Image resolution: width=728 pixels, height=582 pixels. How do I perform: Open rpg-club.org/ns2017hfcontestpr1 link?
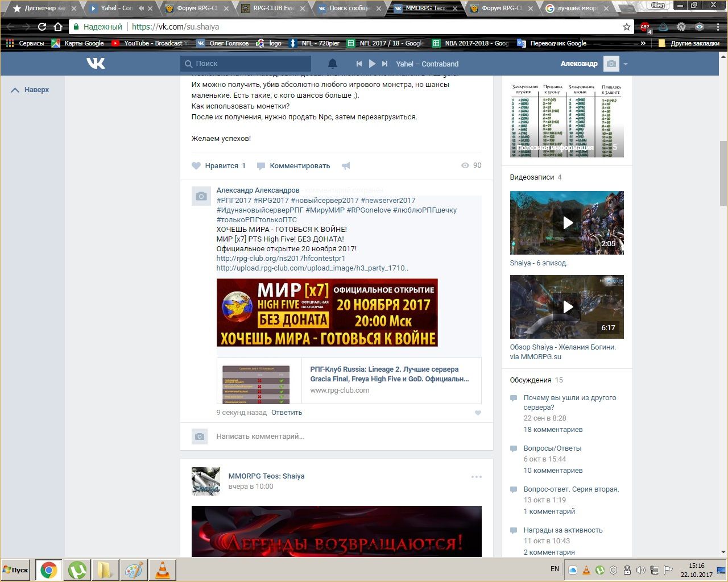click(x=281, y=258)
